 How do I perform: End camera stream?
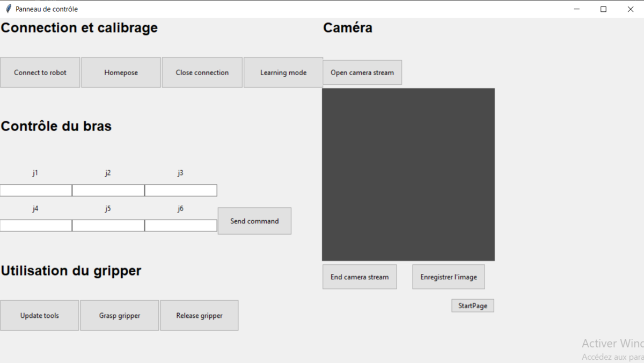coord(360,277)
